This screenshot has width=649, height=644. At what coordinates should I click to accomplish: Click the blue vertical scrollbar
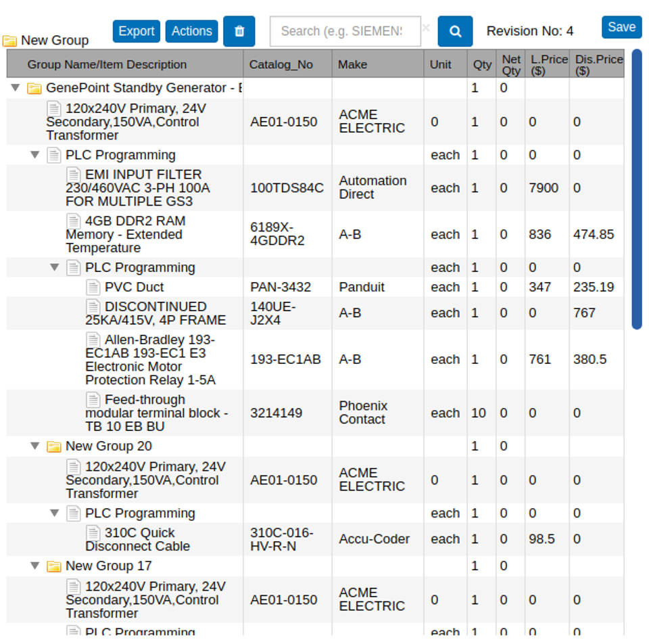click(x=636, y=189)
